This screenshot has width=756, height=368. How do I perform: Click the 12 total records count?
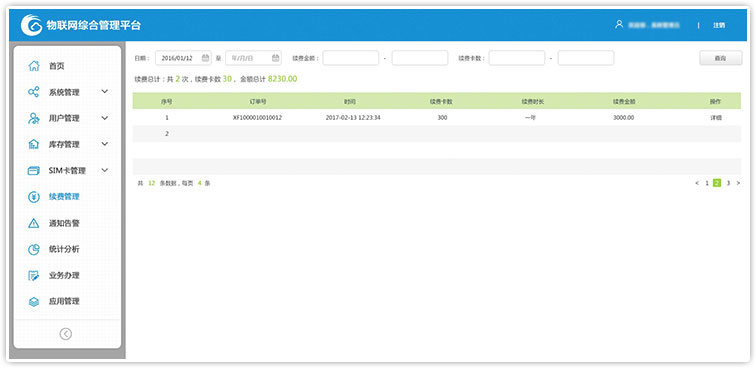pyautogui.click(x=151, y=183)
